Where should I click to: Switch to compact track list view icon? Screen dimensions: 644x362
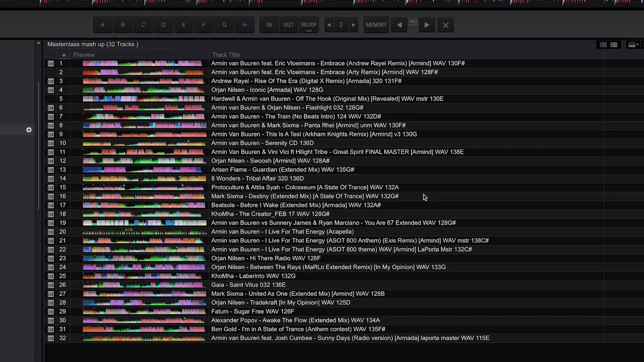(603, 45)
